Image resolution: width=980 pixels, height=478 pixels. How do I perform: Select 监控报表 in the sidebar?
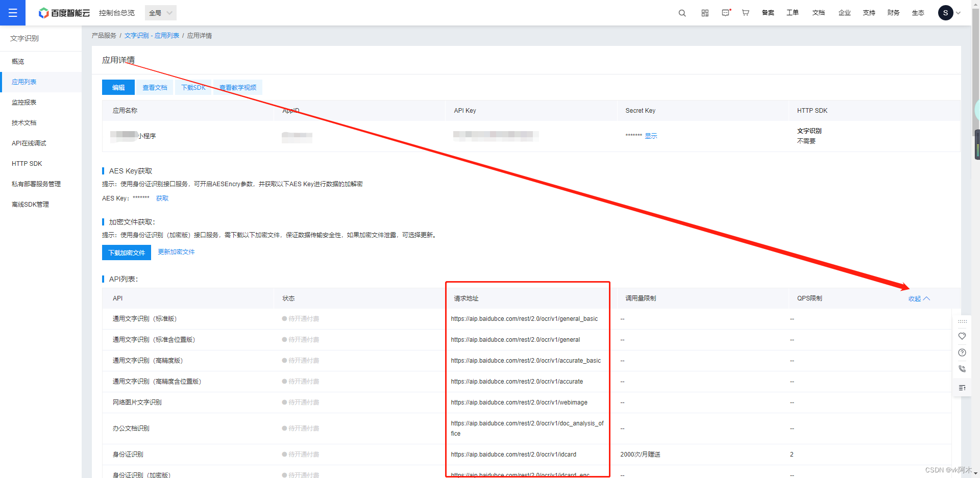point(41,103)
